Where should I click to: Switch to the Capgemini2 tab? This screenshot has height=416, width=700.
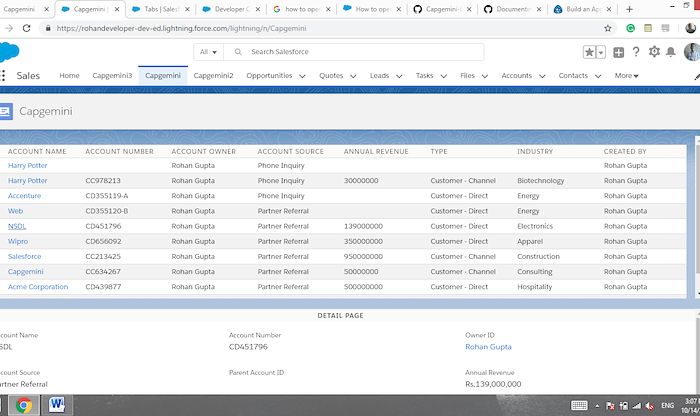coord(213,75)
